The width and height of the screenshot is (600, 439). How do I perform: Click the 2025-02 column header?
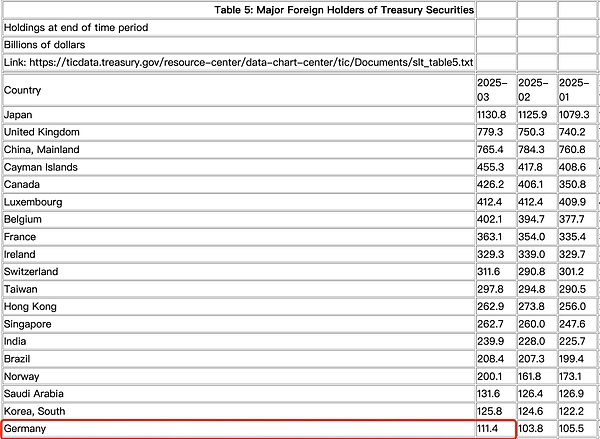(x=534, y=90)
